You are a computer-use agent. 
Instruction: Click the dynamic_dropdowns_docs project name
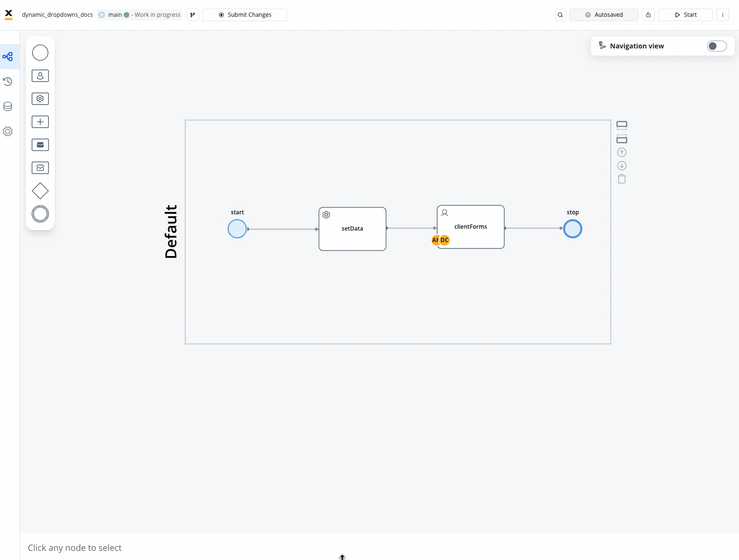click(58, 15)
